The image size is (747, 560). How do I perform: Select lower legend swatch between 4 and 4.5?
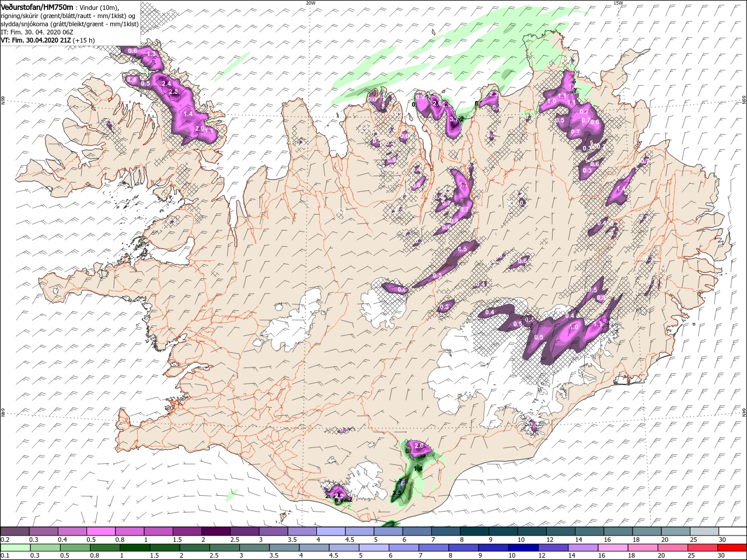pyautogui.click(x=314, y=548)
